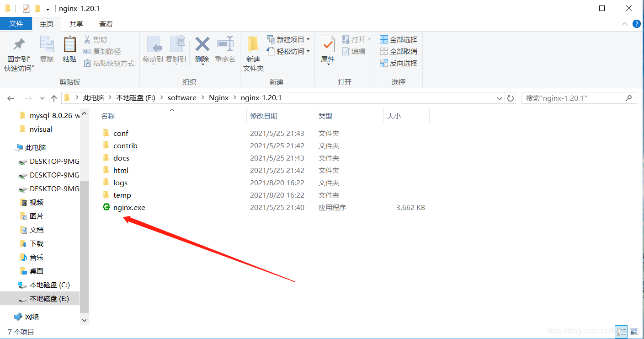Expand the address bar history dropdown

(x=500, y=98)
